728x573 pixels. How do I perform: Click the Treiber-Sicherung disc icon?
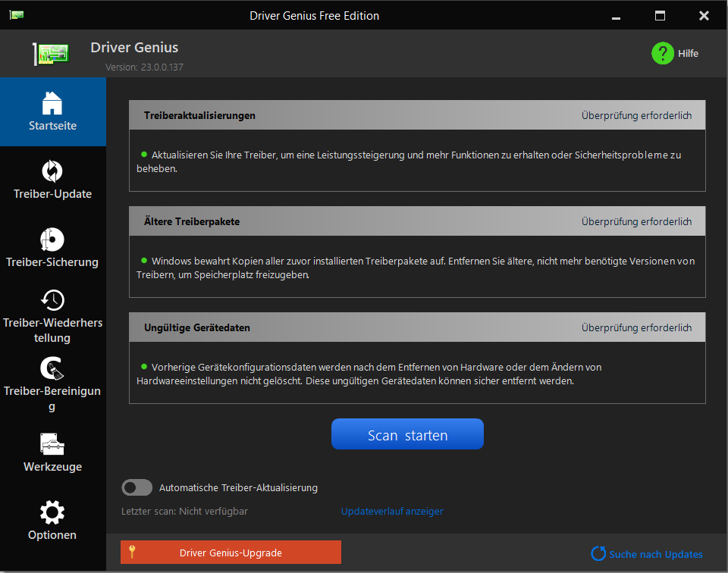pos(52,240)
